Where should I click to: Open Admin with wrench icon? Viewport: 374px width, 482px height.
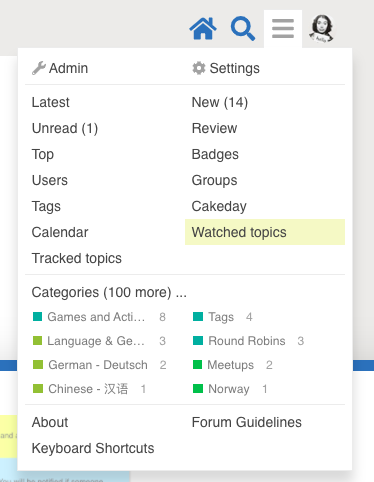point(60,68)
